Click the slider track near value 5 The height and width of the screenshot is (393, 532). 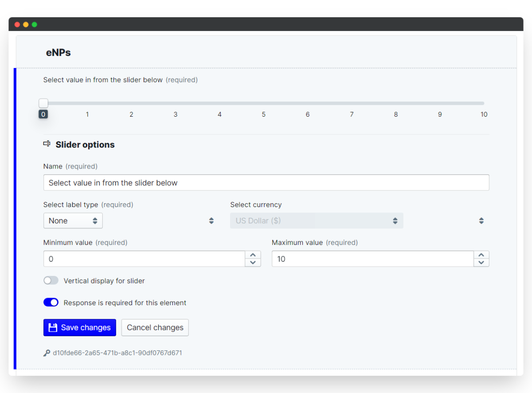click(x=264, y=103)
